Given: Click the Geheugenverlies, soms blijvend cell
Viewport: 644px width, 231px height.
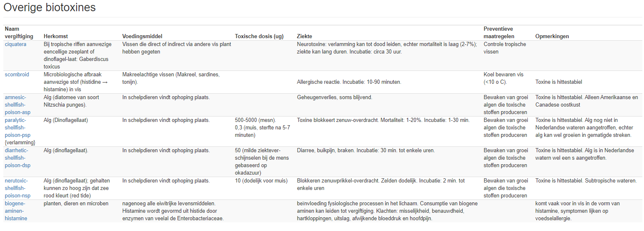Looking at the screenshot, I should [x=334, y=97].
